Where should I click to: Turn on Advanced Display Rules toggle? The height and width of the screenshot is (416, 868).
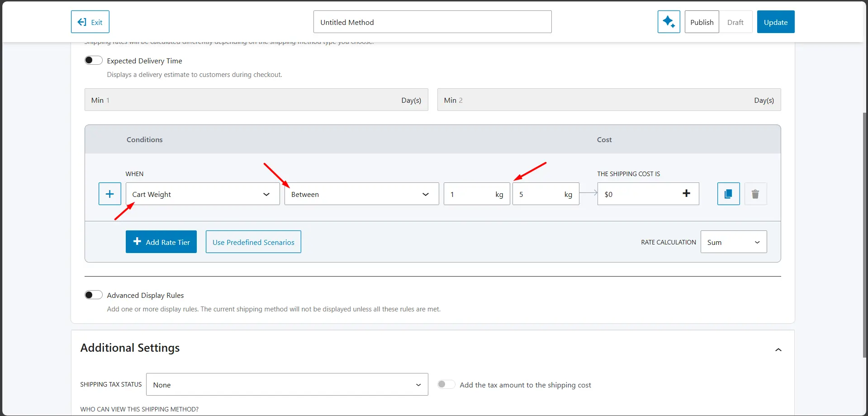[x=94, y=295]
